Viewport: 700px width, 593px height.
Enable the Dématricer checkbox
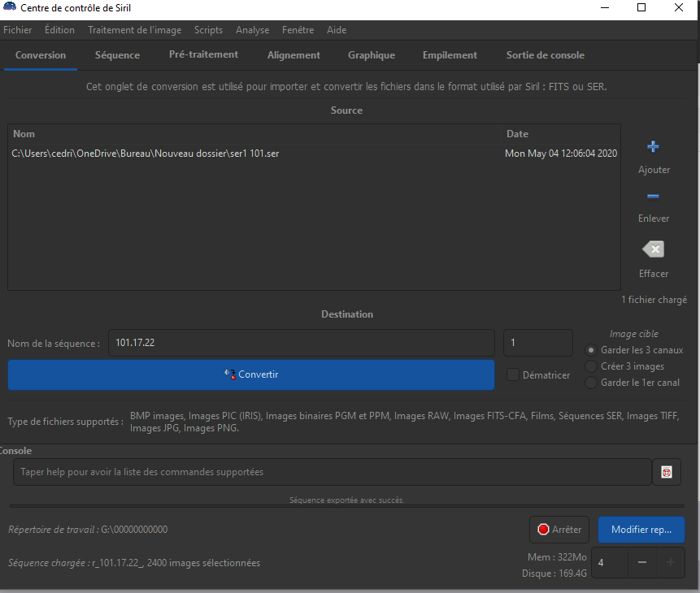[512, 374]
